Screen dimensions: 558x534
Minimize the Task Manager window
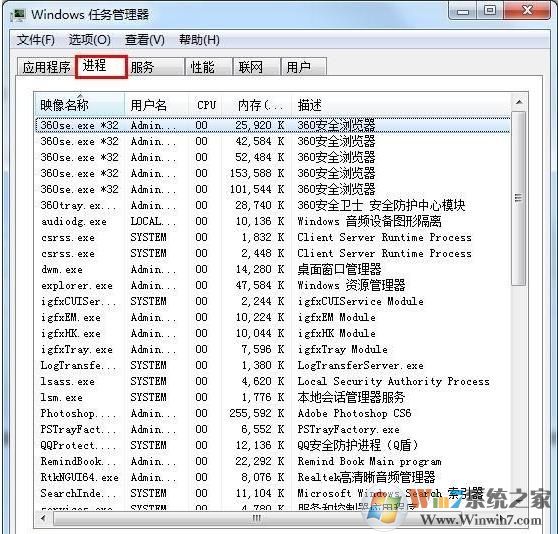click(463, 11)
